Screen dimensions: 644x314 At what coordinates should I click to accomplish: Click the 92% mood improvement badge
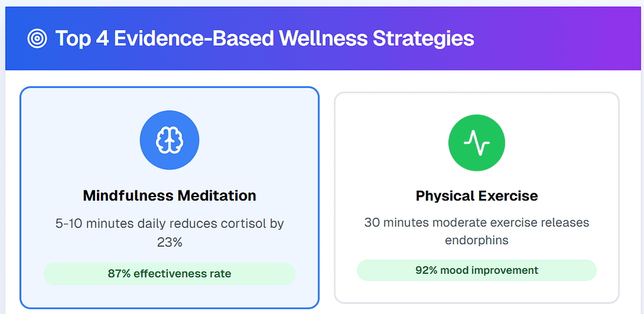(x=477, y=271)
